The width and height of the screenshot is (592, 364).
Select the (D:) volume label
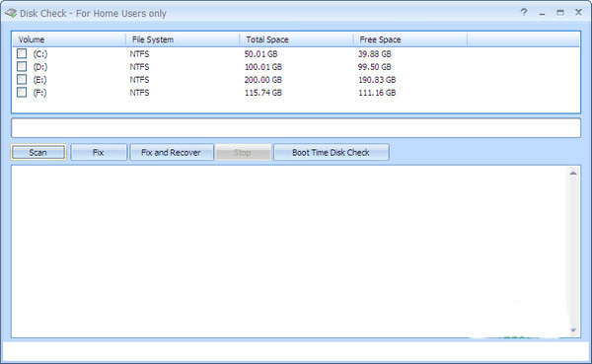tap(40, 67)
